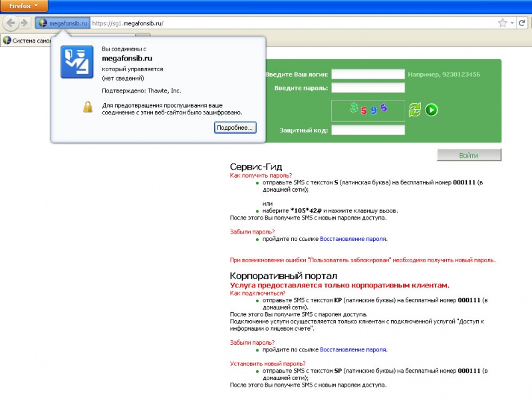Open the orange Firefox menu button

pos(24,5)
